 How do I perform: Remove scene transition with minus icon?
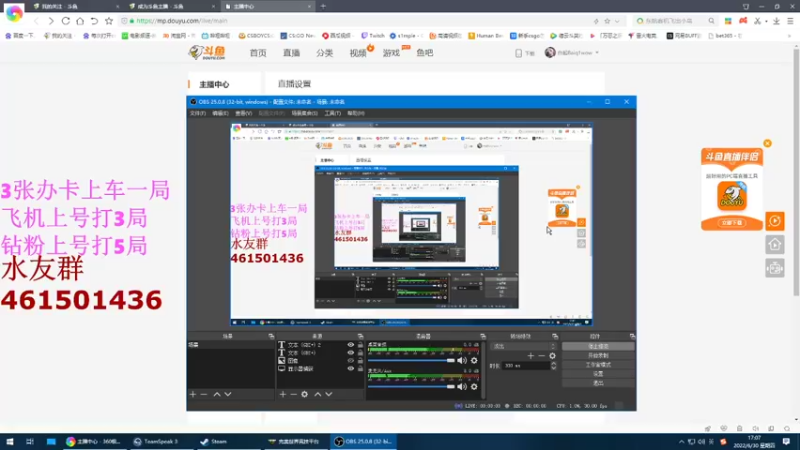[541, 356]
